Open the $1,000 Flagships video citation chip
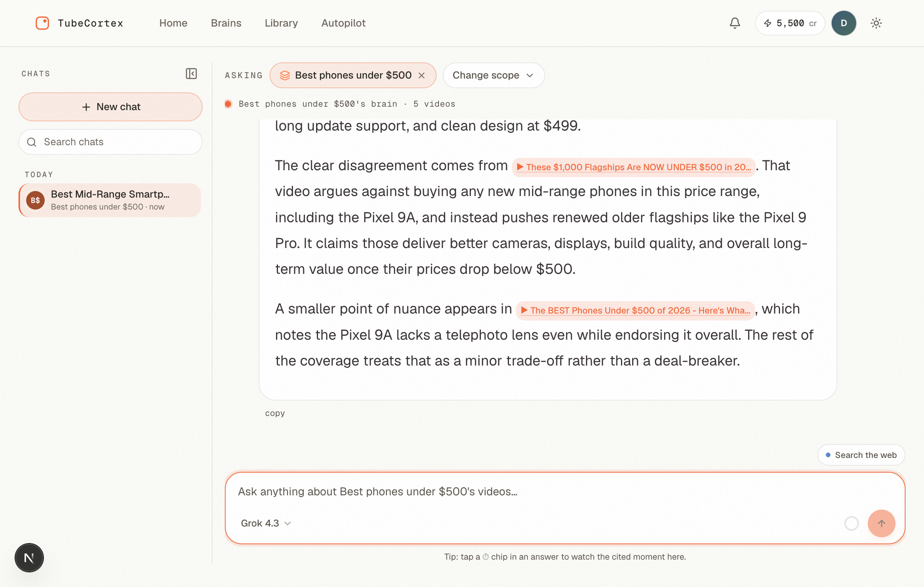The image size is (924, 587). (x=634, y=167)
